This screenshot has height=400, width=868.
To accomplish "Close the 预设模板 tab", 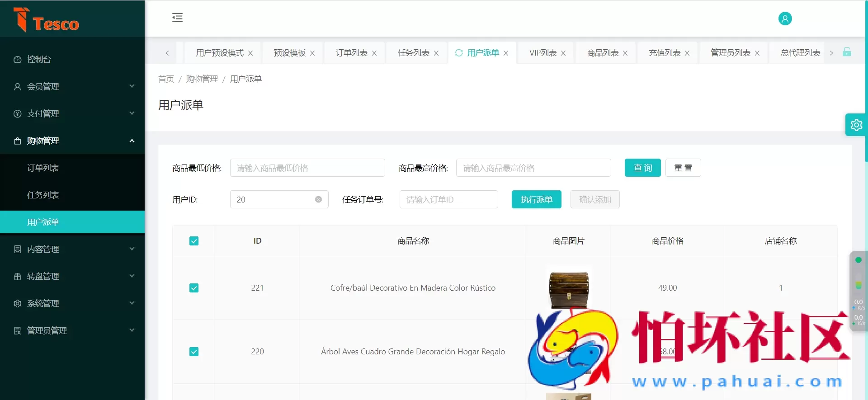I will pos(312,53).
